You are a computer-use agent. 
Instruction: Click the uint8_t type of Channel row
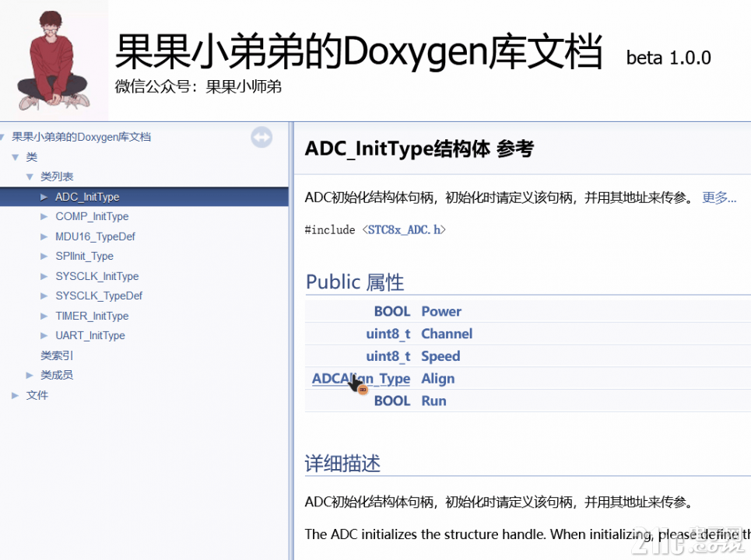click(x=388, y=334)
